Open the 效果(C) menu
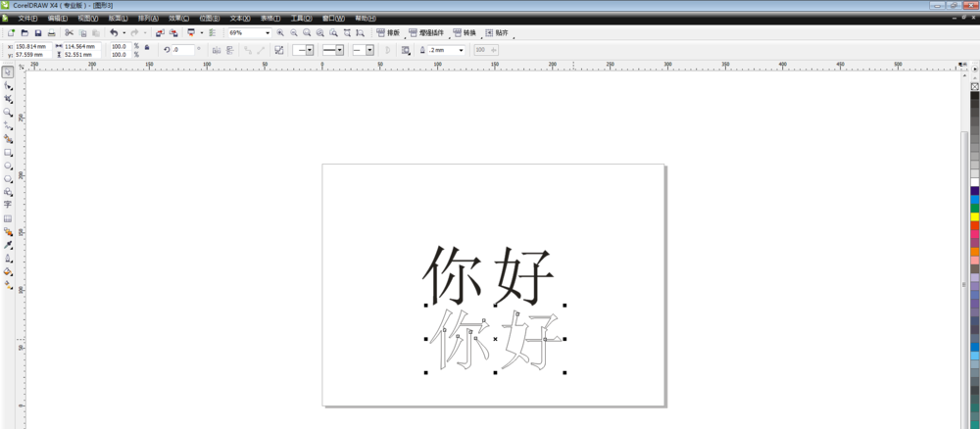 pos(178,19)
